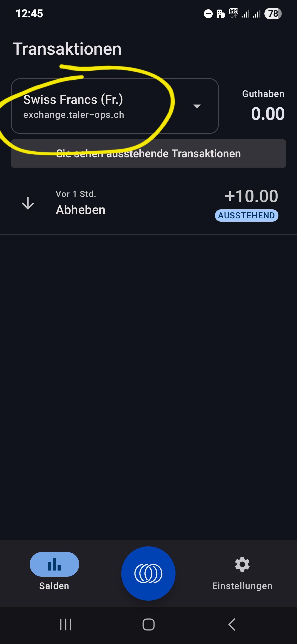
Task: Tap the +10.00 transaction amount
Action: pyautogui.click(x=251, y=196)
